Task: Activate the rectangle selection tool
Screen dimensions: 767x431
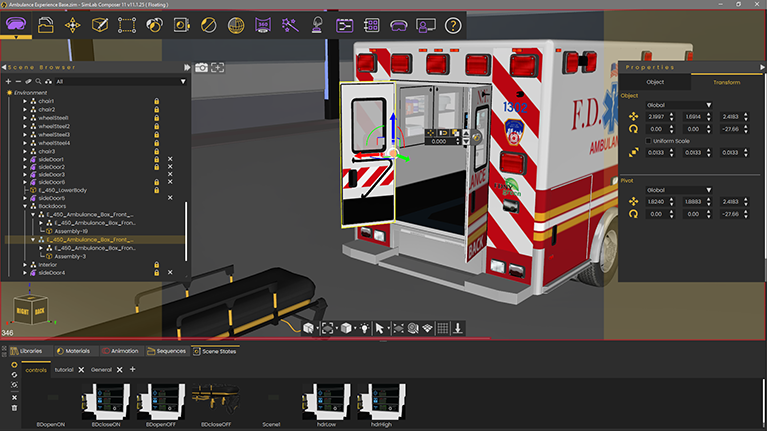Action: pyautogui.click(x=127, y=25)
